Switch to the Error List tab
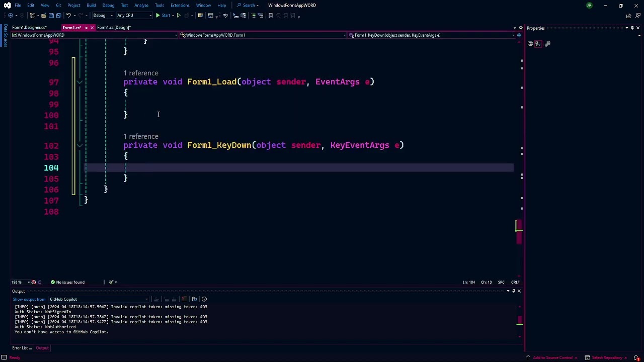 (x=22, y=348)
